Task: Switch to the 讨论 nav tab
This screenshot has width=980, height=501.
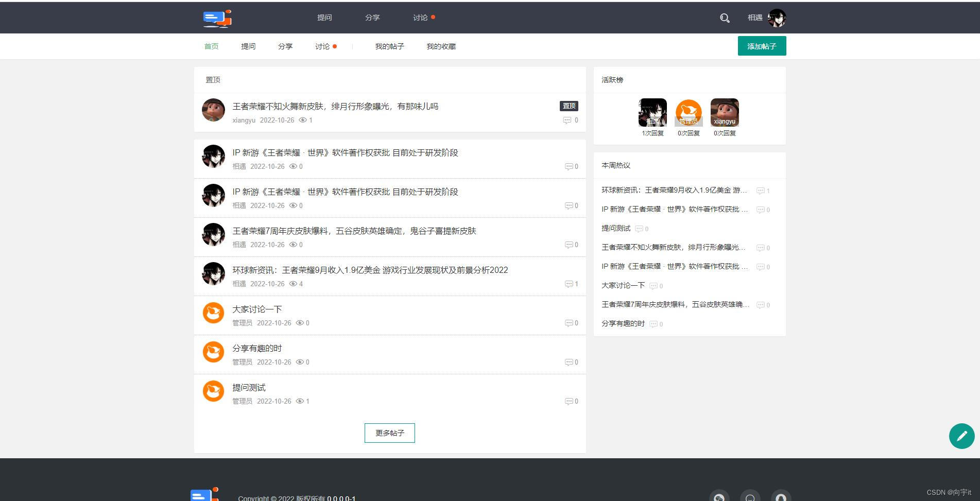Action: (322, 46)
